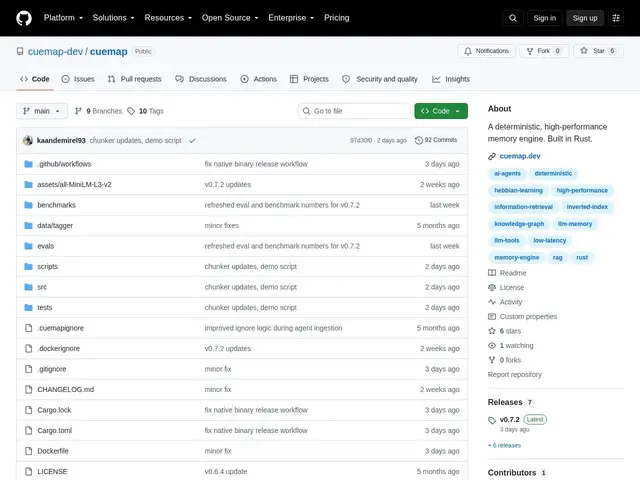Open the scripts folder
Screen dimensions: 640x480
click(47, 267)
